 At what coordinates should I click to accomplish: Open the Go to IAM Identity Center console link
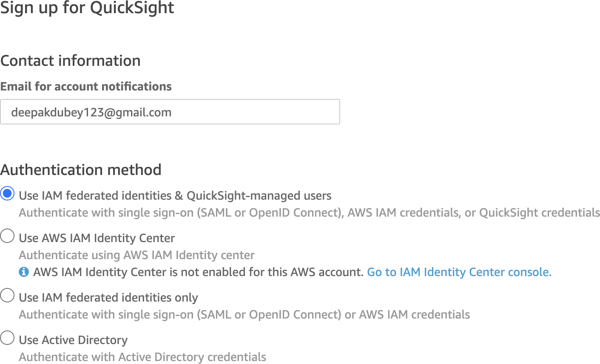pos(459,272)
